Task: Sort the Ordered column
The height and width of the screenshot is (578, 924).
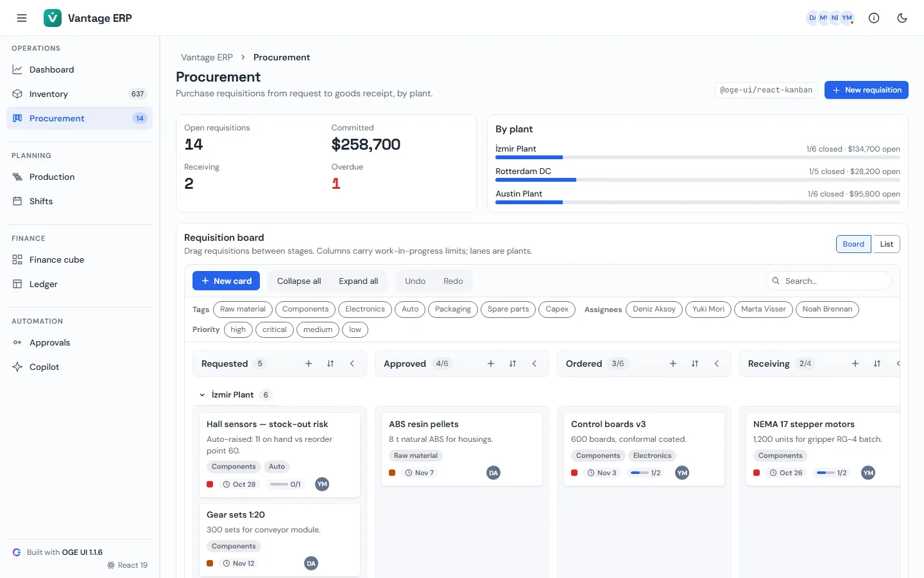Action: [x=695, y=363]
